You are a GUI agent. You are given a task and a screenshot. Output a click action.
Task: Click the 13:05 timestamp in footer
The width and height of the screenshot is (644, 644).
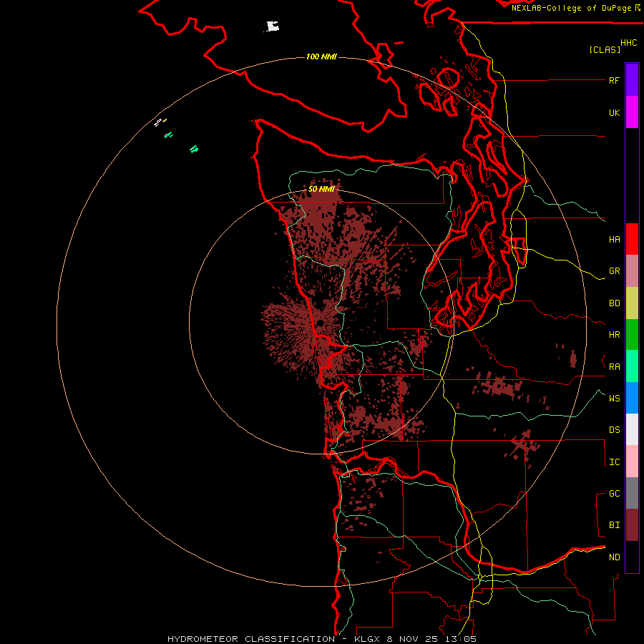pos(462,639)
